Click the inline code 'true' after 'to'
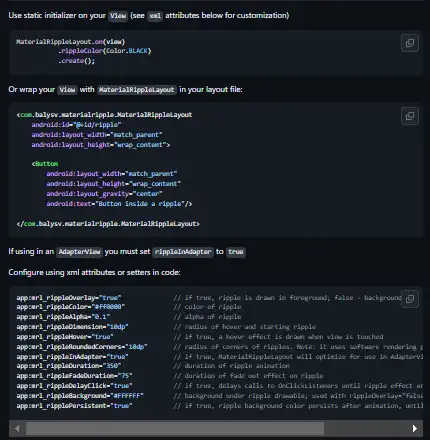The image size is (430, 440). point(236,252)
